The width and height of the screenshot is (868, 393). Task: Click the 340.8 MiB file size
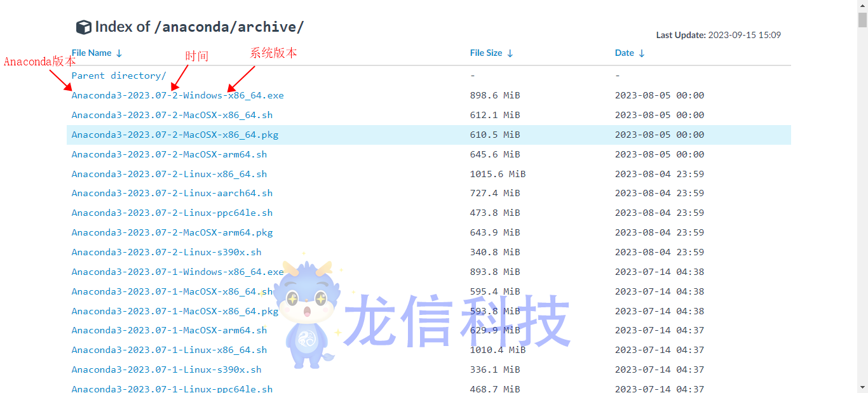point(495,252)
